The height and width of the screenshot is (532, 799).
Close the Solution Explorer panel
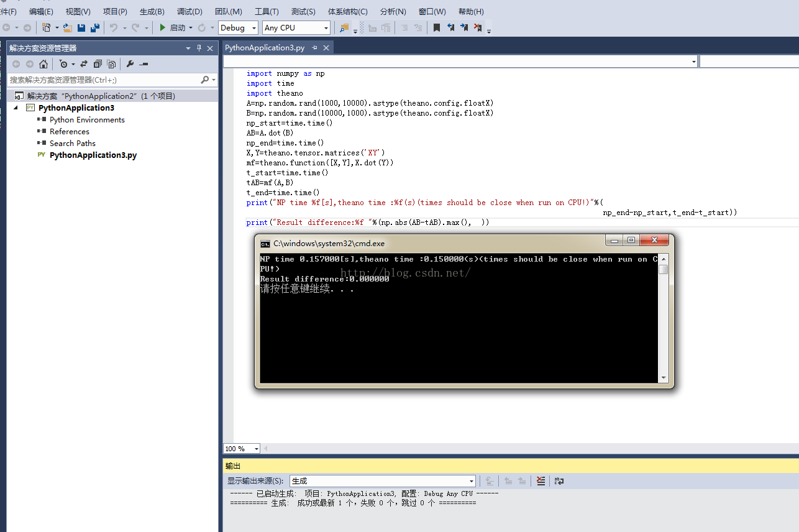point(211,48)
